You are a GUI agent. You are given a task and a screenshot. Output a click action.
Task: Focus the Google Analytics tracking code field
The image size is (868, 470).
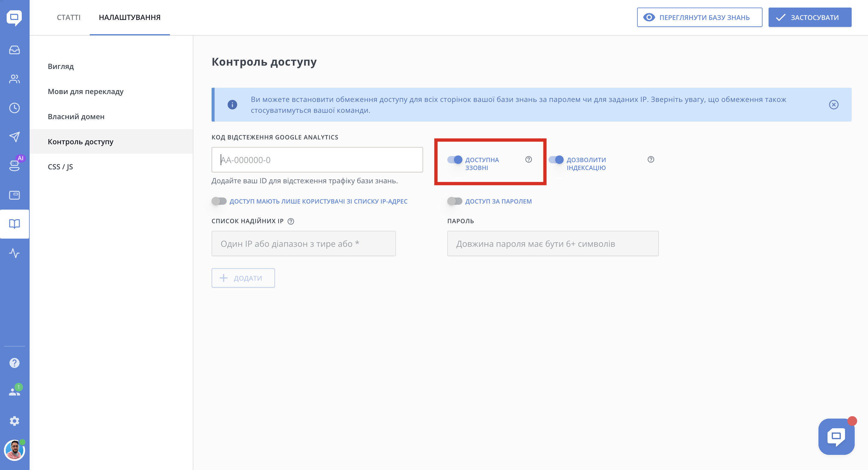(x=317, y=160)
